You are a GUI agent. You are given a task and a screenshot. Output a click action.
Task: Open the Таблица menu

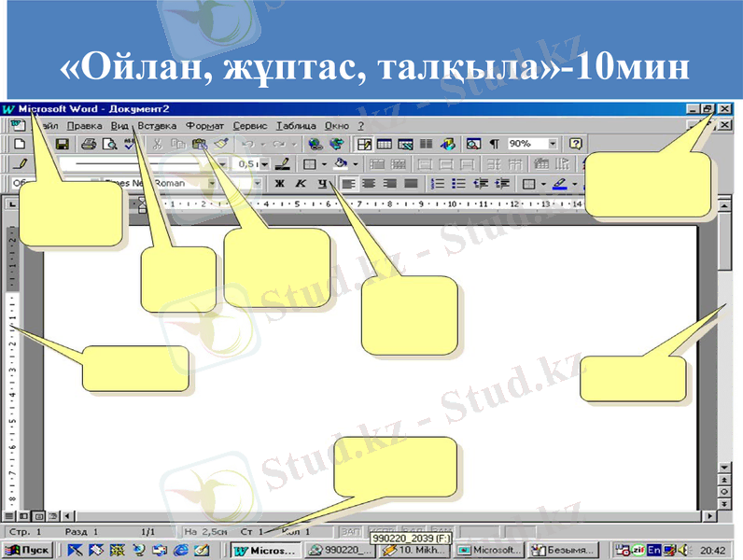click(296, 126)
